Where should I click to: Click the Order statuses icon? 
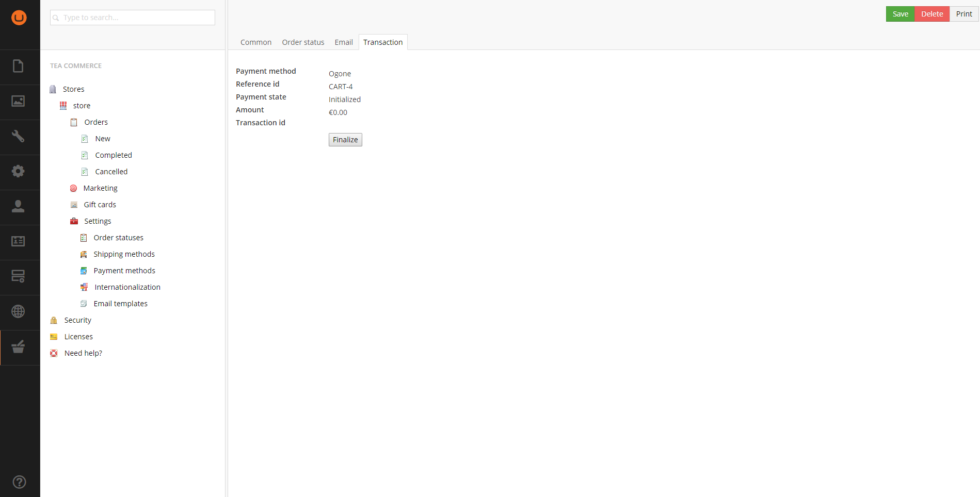[x=84, y=238]
